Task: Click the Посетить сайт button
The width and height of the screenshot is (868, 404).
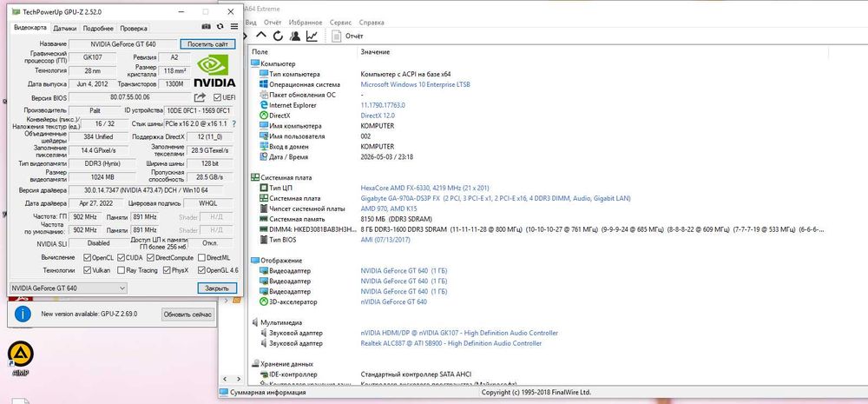Action: tap(207, 43)
